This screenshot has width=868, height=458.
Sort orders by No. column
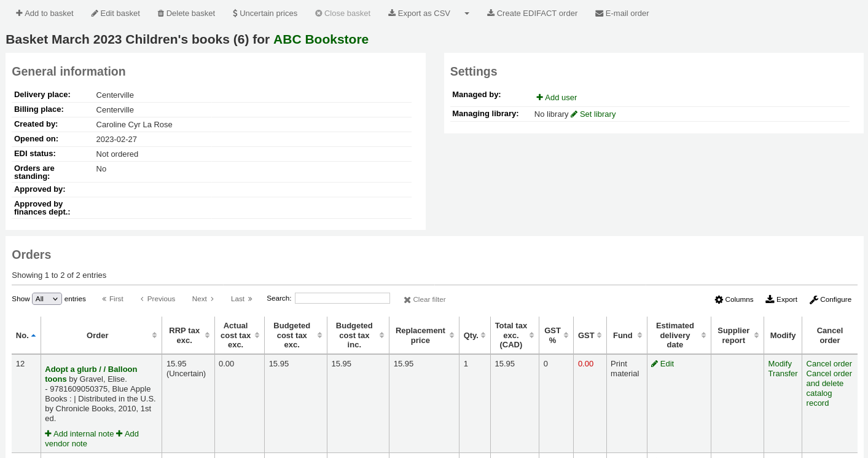tap(26, 336)
